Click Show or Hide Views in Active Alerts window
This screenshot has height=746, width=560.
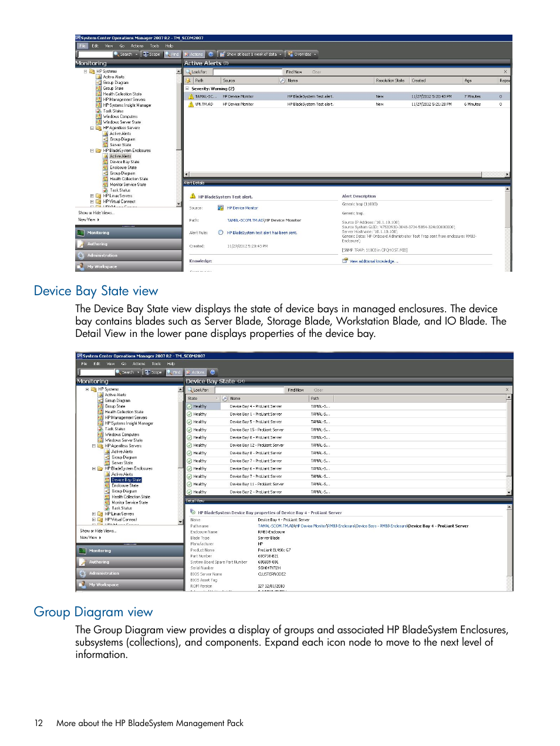pyautogui.click(x=96, y=212)
